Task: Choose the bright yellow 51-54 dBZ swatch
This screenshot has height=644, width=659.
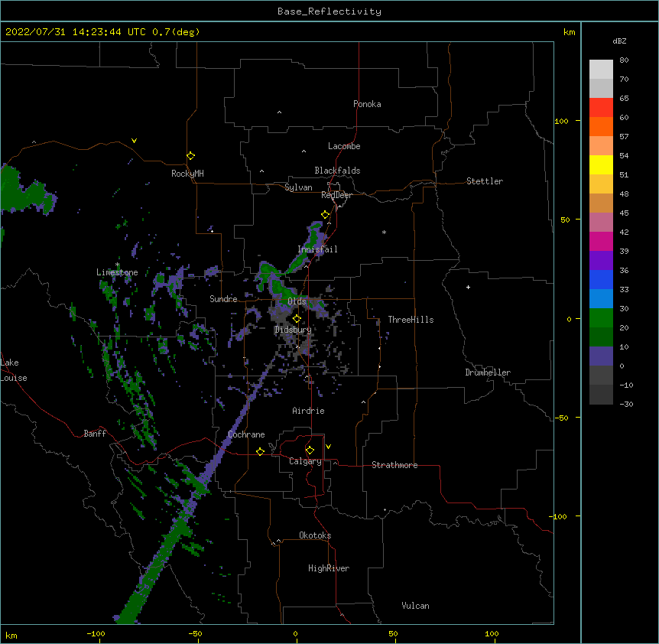Action: tap(601, 164)
